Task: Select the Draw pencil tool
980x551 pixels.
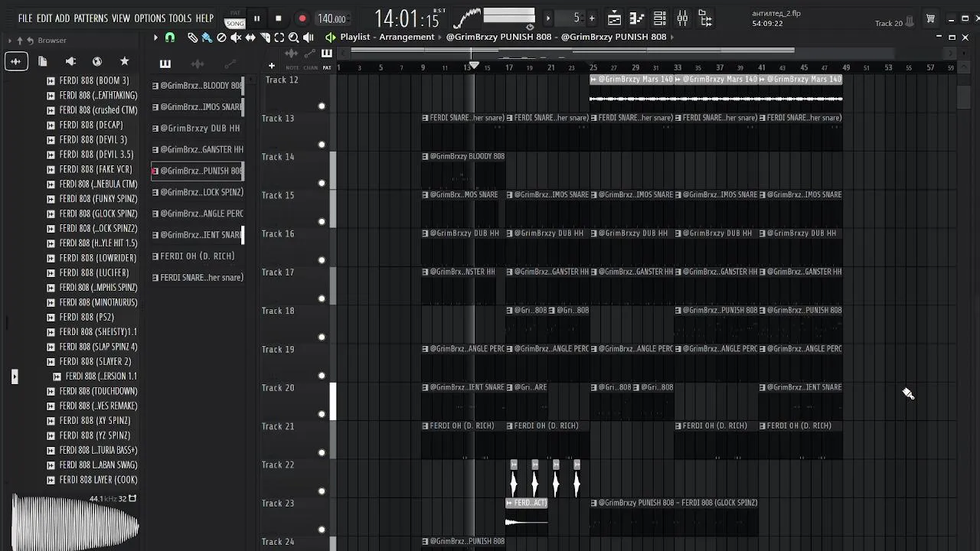Action: [193, 37]
